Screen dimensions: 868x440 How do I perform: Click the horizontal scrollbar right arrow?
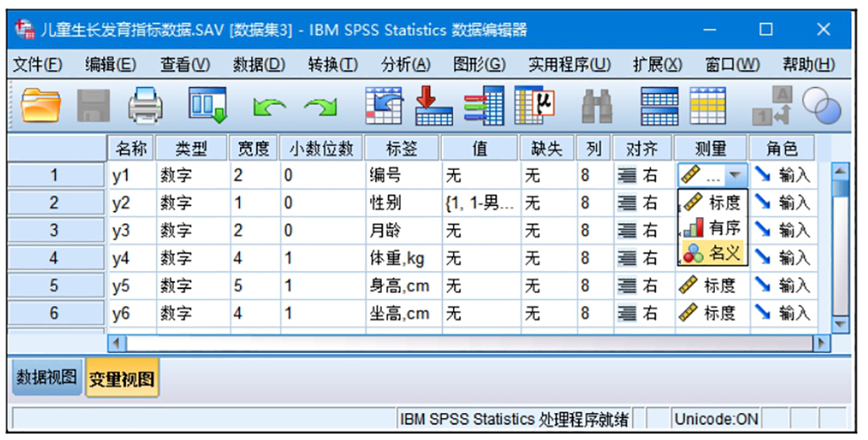click(821, 344)
